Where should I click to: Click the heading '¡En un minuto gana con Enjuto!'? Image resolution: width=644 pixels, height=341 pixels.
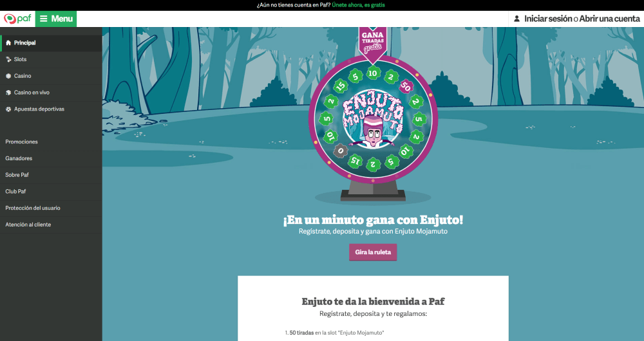373,220
